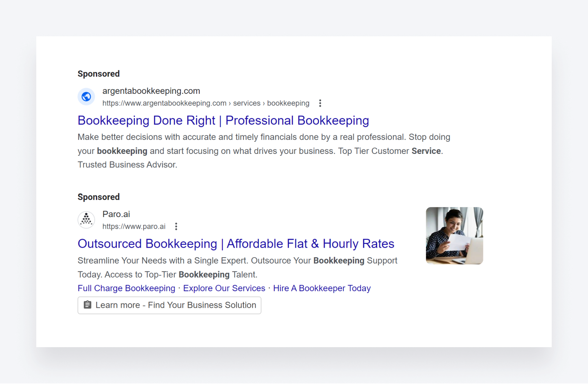Image resolution: width=588 pixels, height=388 pixels.
Task: Click the Paro.ai site name
Action: tap(116, 214)
